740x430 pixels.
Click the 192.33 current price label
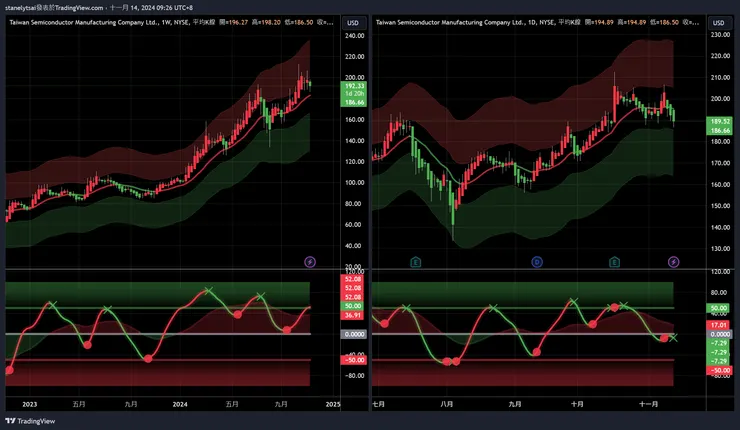[353, 86]
